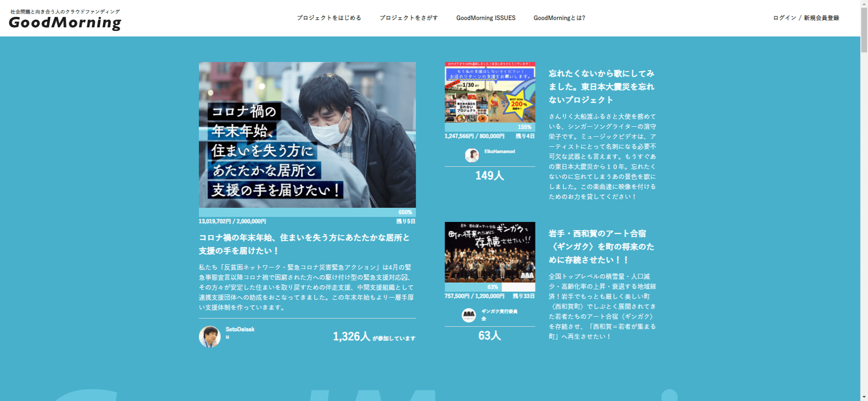Screen dimensions: 868x401
Task: Open プロジェクトをさがす menu item
Action: tap(409, 18)
